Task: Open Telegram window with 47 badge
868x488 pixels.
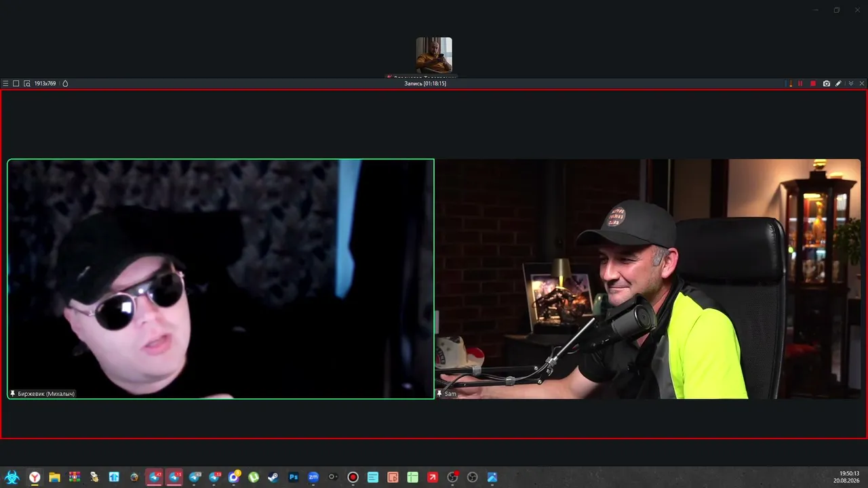Action: coord(155,477)
